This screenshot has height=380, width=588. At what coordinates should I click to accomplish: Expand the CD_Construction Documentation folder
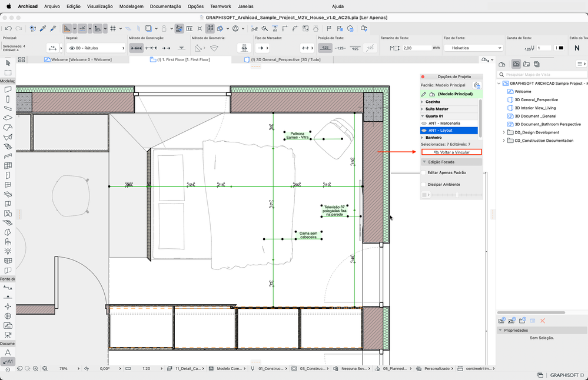point(504,141)
